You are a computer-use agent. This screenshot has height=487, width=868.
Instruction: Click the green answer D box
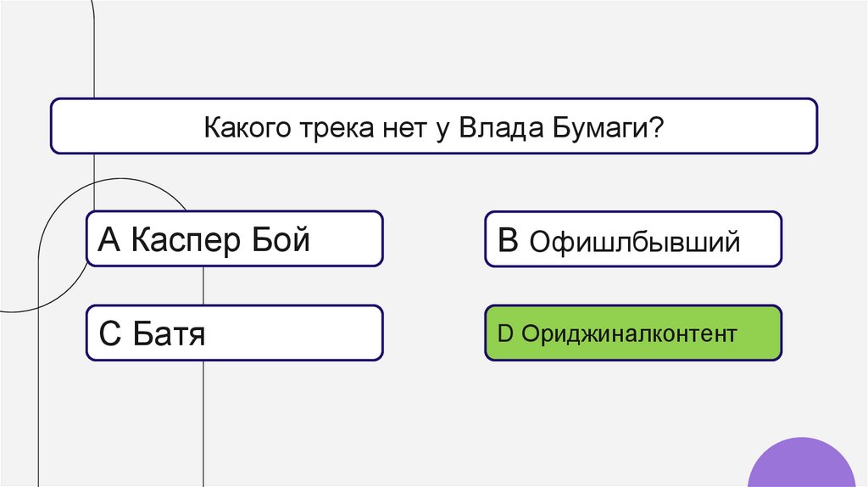(632, 333)
